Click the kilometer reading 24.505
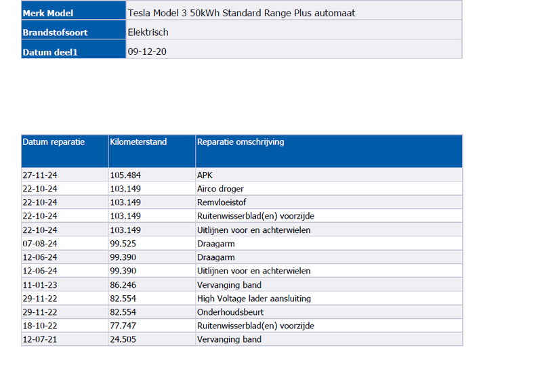 point(123,339)
